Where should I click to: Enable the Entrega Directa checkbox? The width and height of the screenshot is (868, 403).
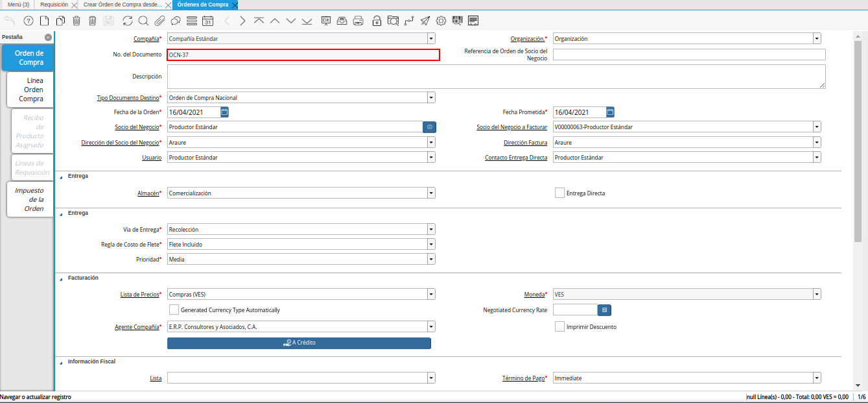coord(559,193)
